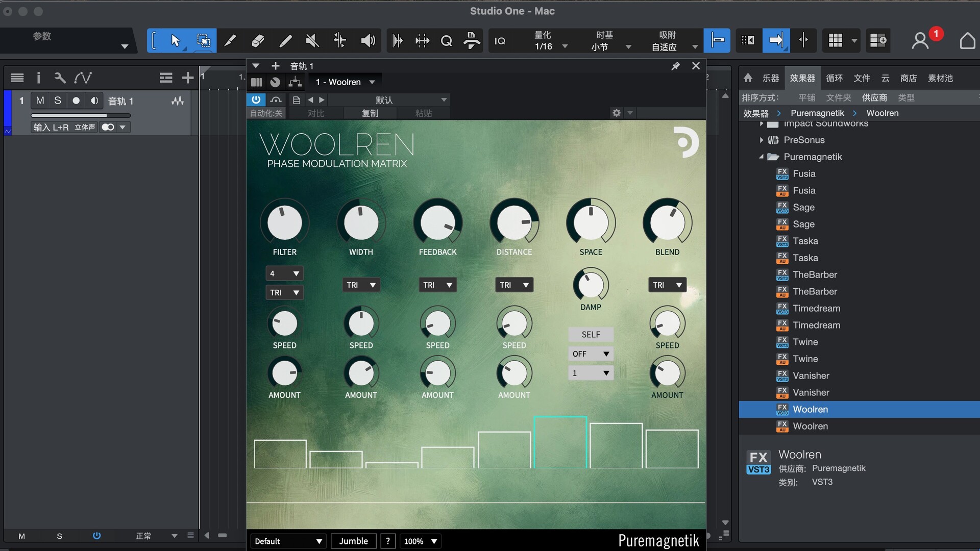Screen dimensions: 980x551
Task: Open 默认 preset dropdown
Action: coord(389,100)
